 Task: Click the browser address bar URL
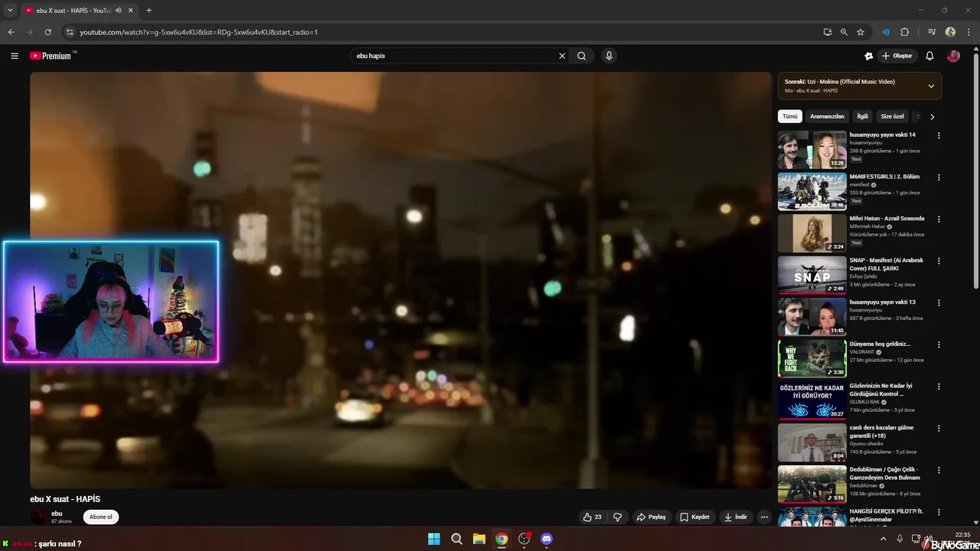pyautogui.click(x=199, y=32)
